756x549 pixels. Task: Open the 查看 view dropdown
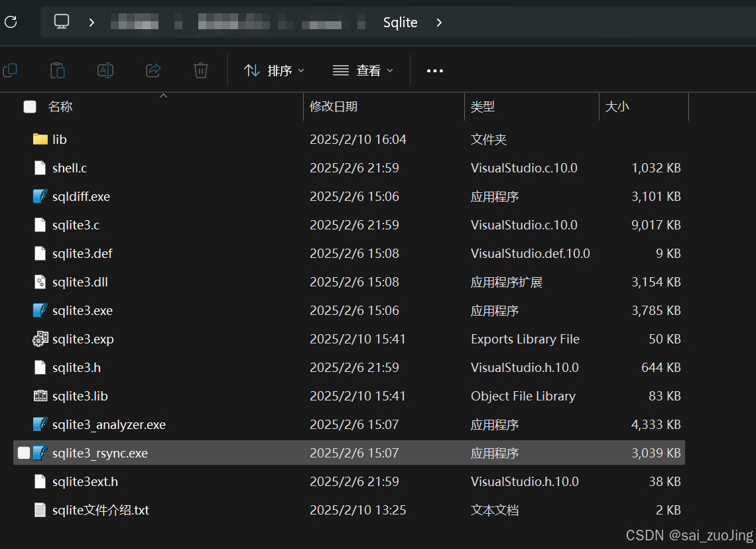click(363, 70)
